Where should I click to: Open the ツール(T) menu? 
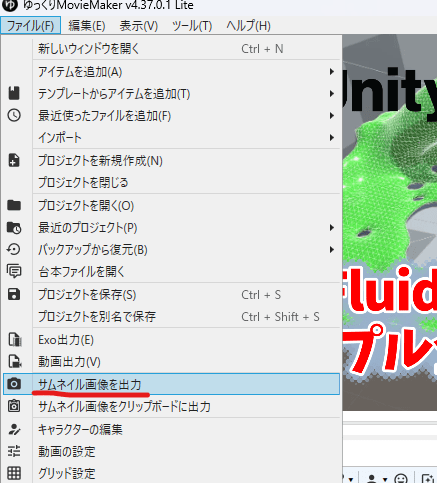(x=192, y=26)
